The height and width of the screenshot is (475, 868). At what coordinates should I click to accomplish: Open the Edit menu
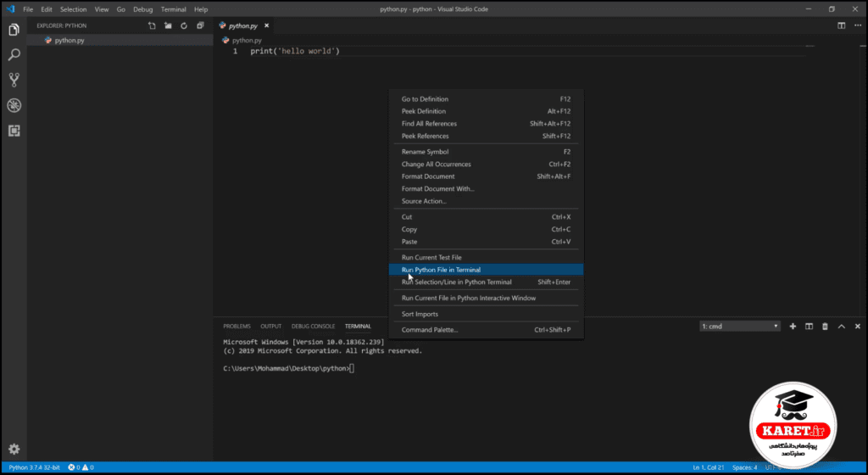[47, 9]
